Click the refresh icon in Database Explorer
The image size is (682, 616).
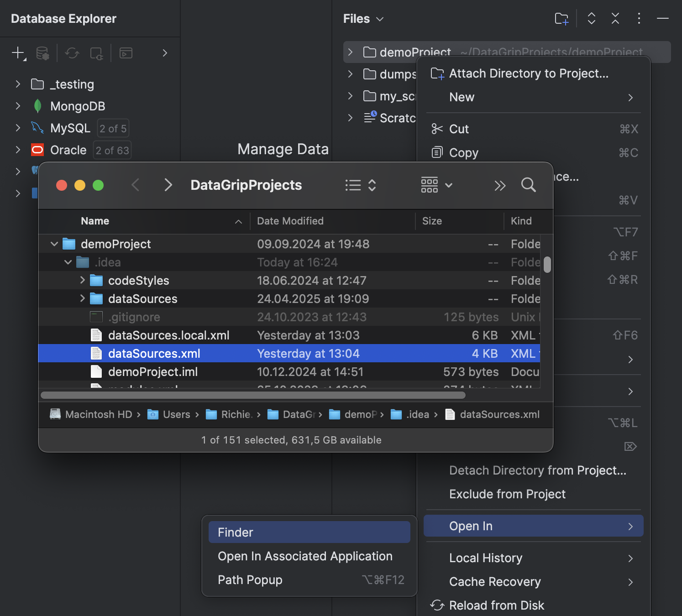click(72, 53)
